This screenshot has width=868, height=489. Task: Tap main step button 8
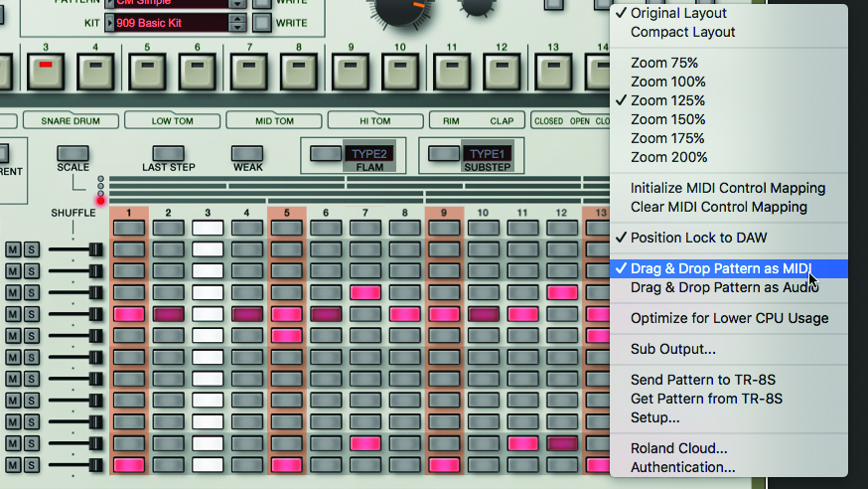[299, 71]
